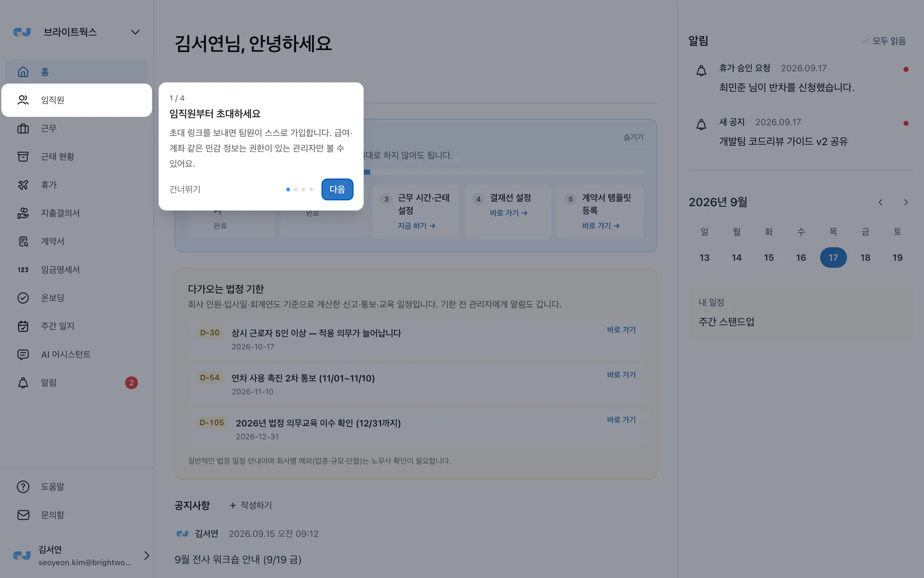Click 바로 가기 under 결재선 설정
The width and height of the screenshot is (924, 578).
(x=508, y=213)
